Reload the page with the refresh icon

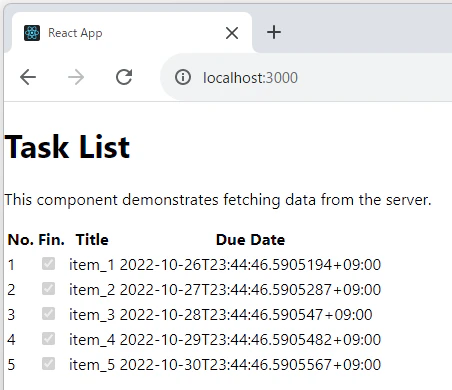point(124,77)
